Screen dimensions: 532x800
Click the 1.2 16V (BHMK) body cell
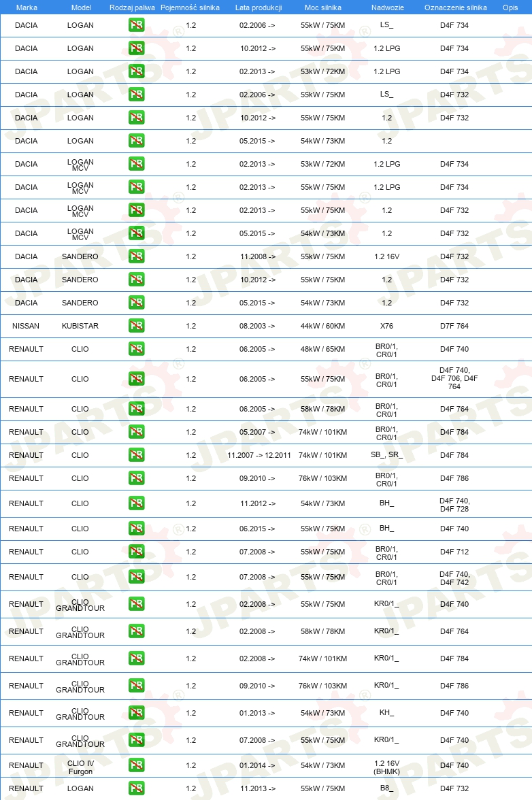click(x=386, y=767)
